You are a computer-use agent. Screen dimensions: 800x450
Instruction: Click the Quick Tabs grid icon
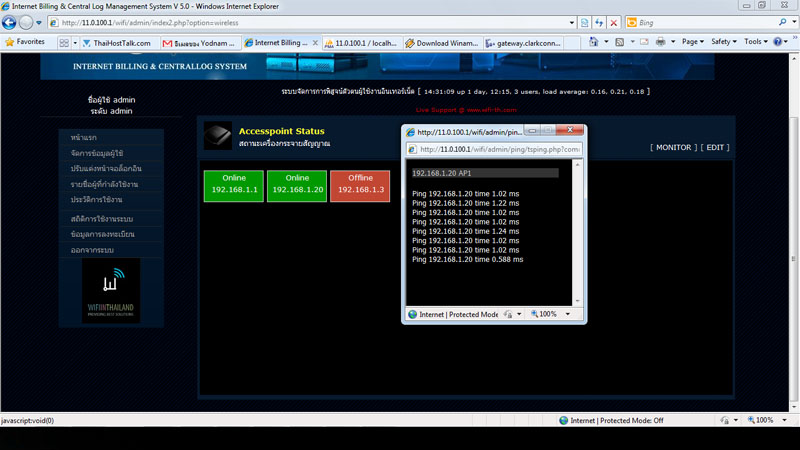pos(64,43)
